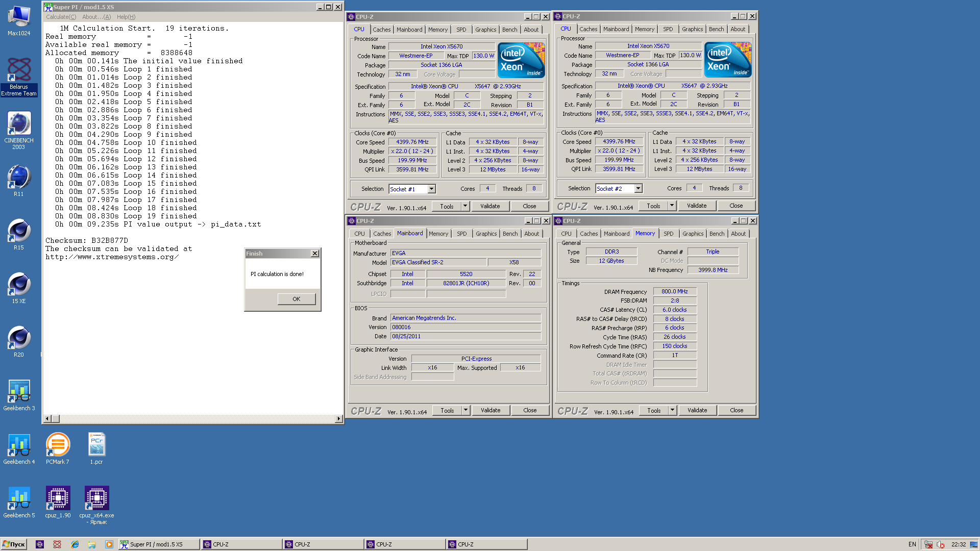Click Close button in Mainboard CPU-Z window
Screen dimensions: 980x551
tap(530, 410)
